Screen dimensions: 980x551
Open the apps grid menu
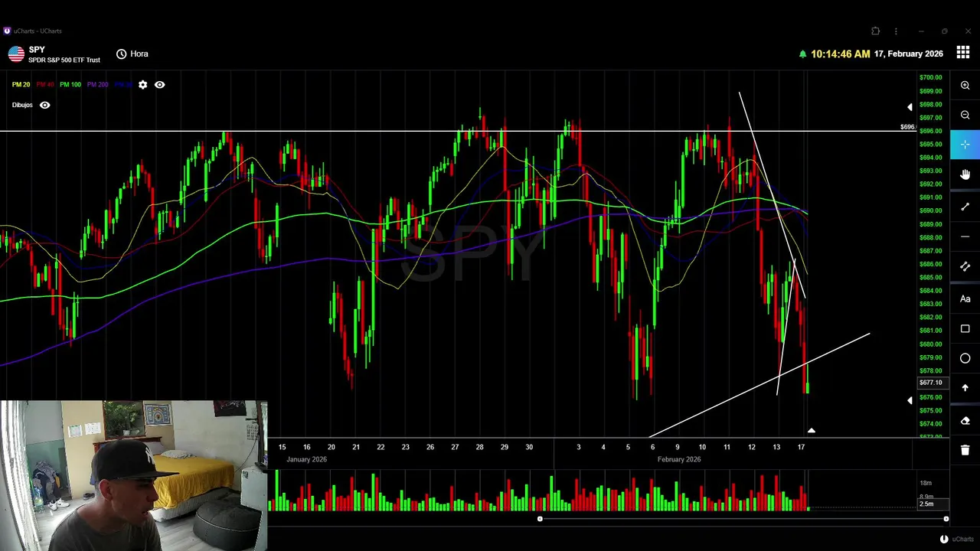tap(962, 54)
